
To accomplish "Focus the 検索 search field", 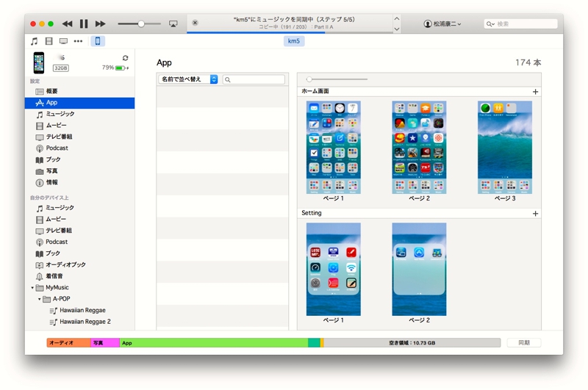I will 520,24.
